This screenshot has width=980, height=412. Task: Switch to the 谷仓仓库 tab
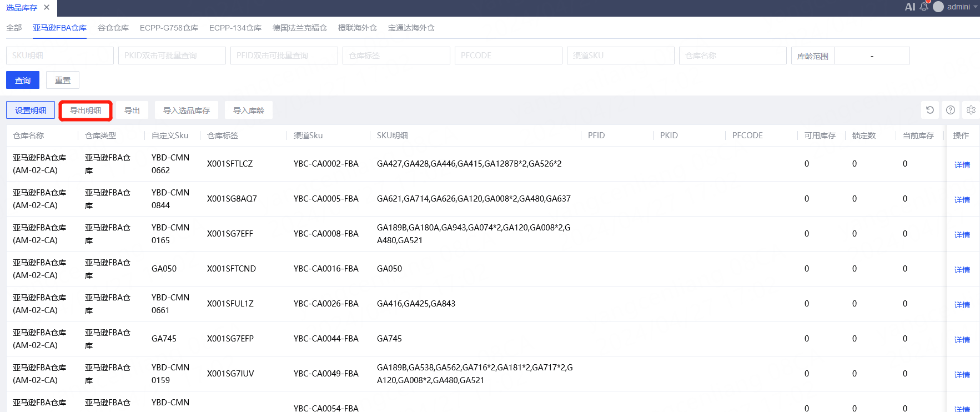coord(113,28)
